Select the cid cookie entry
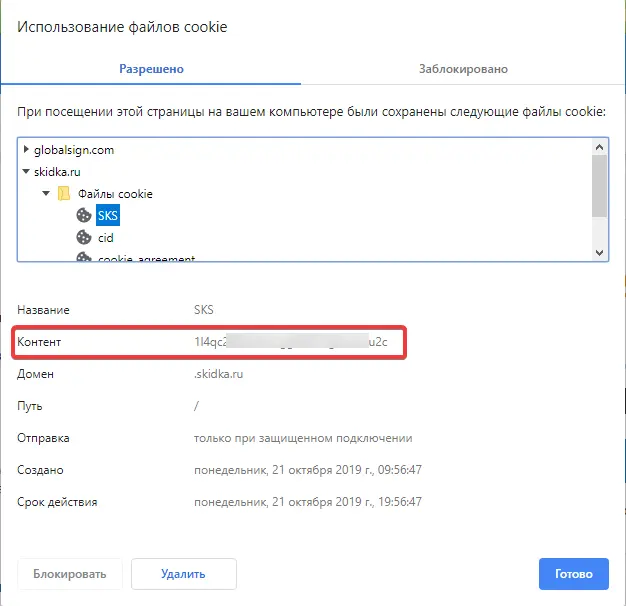 (106, 238)
